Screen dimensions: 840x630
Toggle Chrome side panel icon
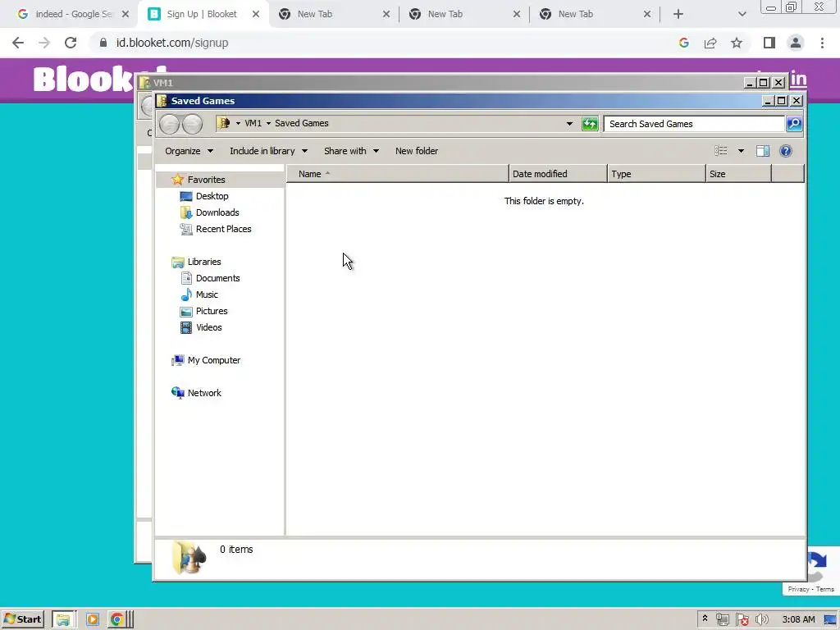click(x=769, y=43)
